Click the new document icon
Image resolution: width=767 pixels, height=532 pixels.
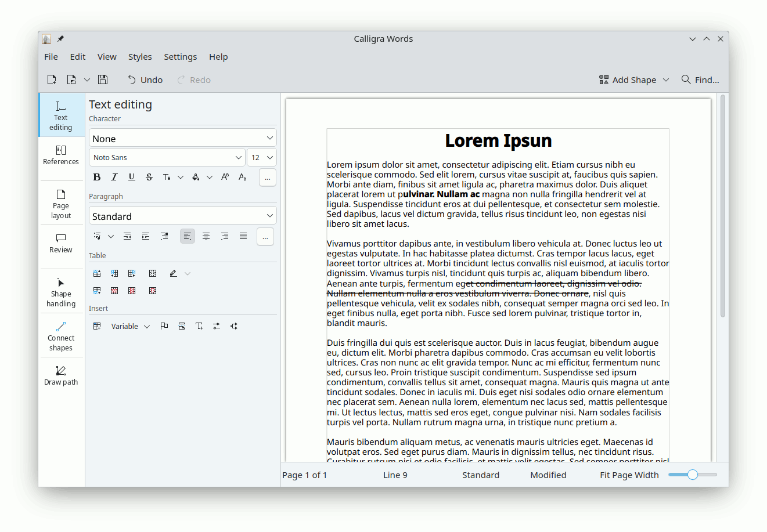tap(52, 79)
